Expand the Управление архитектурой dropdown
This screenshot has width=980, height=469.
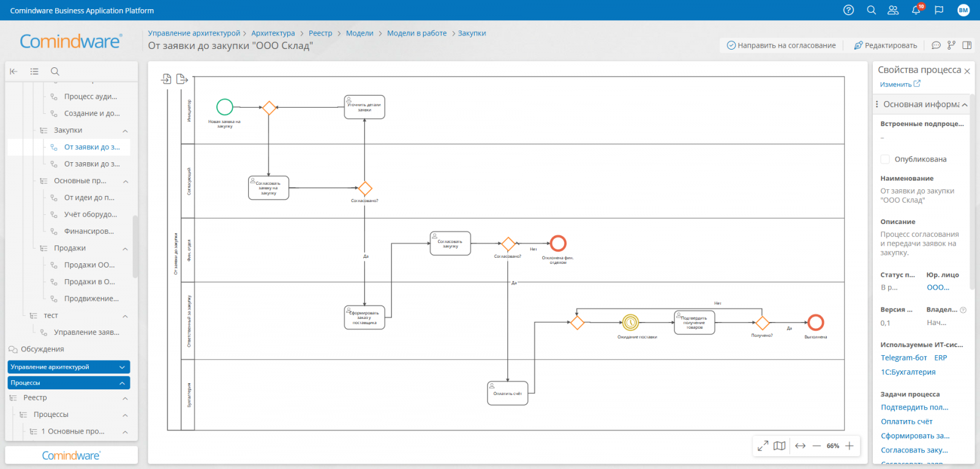(x=122, y=367)
